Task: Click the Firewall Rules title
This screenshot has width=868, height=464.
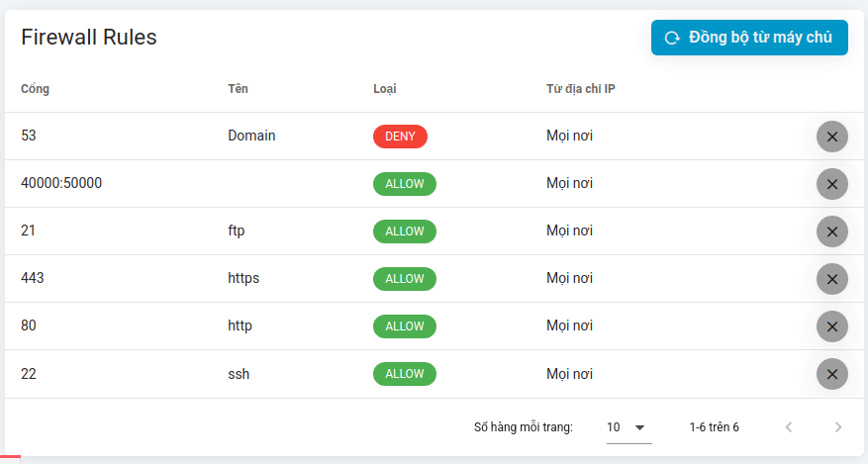Action: (x=89, y=38)
